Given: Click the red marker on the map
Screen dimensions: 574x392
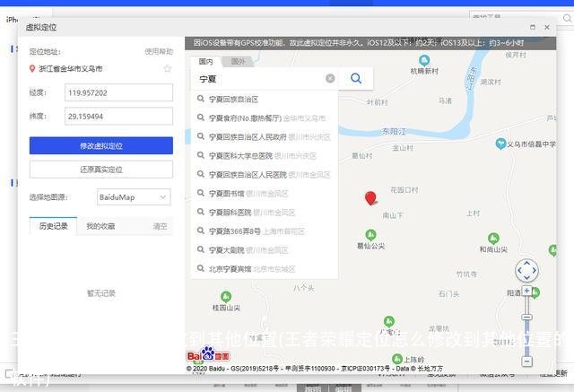Looking at the screenshot, I should (x=370, y=198).
